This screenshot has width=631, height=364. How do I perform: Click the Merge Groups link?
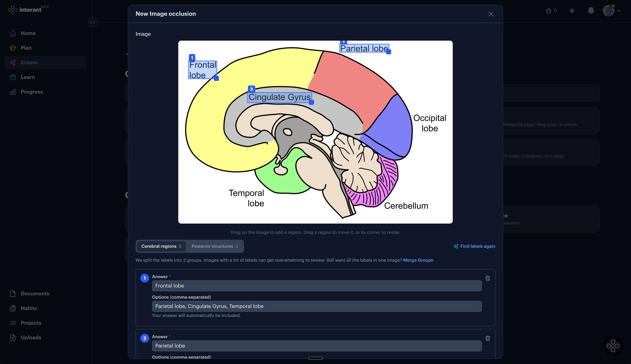click(x=418, y=260)
